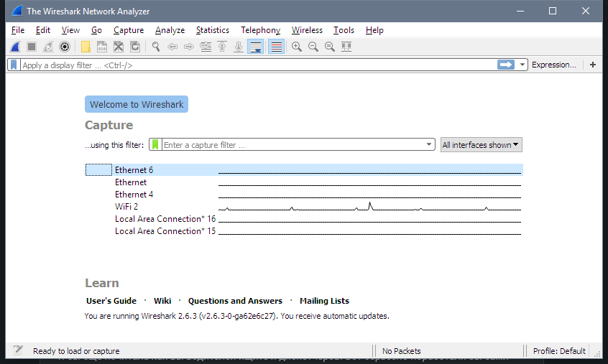Viewport: 608px width, 364px height.
Task: Open the Wireless menu
Action: pos(307,30)
